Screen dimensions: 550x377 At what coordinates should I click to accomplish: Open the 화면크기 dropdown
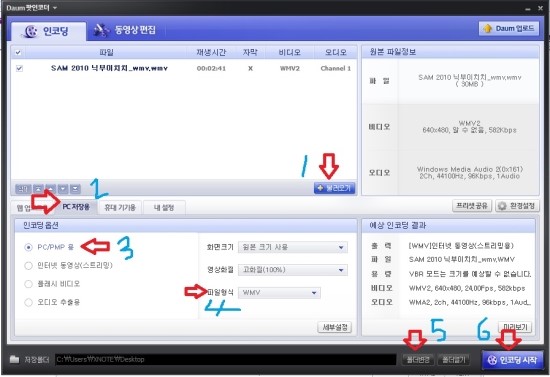click(293, 247)
